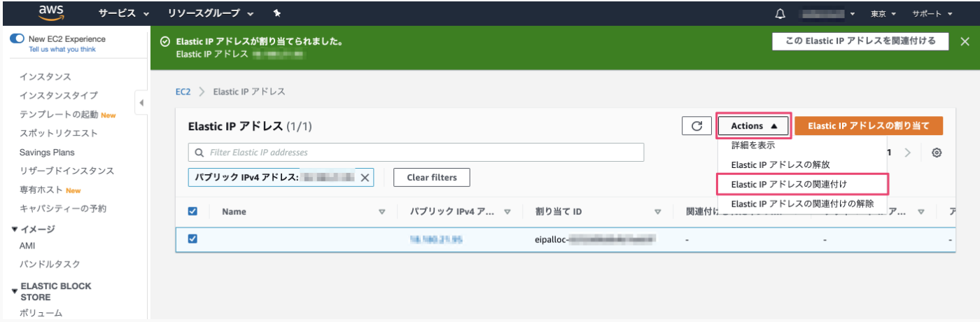Click the refresh button icon

pyautogui.click(x=696, y=126)
